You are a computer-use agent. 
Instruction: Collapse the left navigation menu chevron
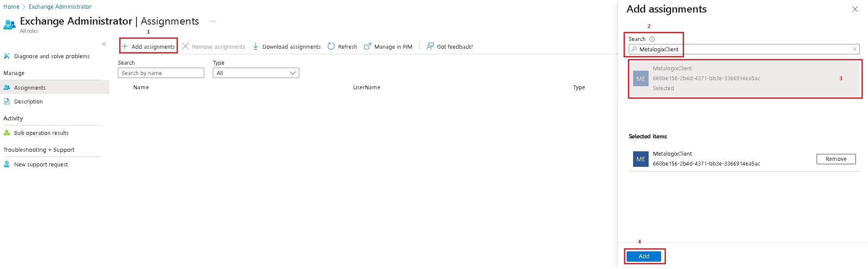(x=104, y=44)
